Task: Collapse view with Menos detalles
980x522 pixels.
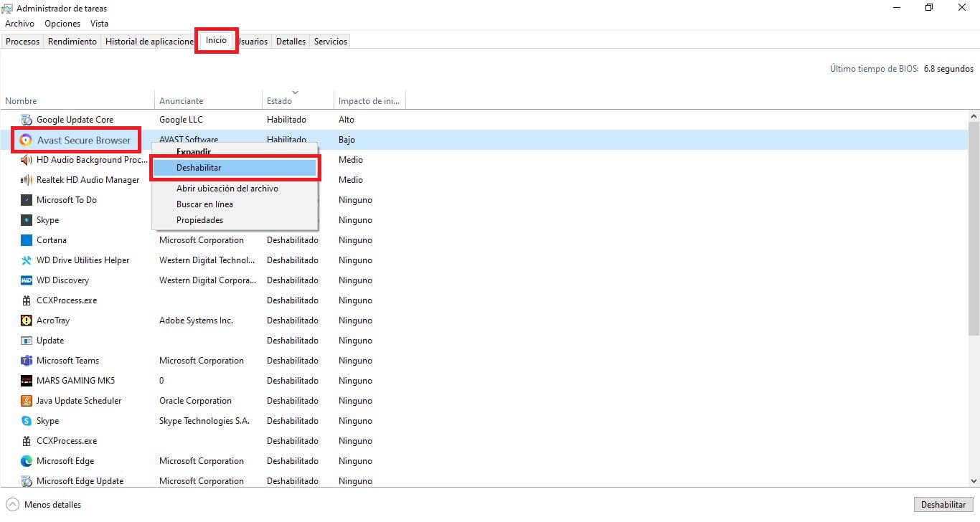Action: pos(44,505)
